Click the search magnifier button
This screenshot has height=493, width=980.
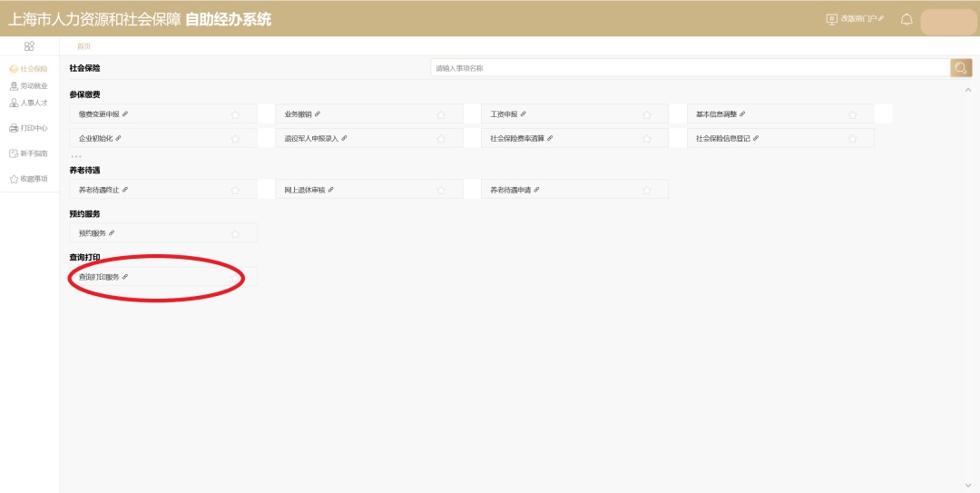point(961,68)
